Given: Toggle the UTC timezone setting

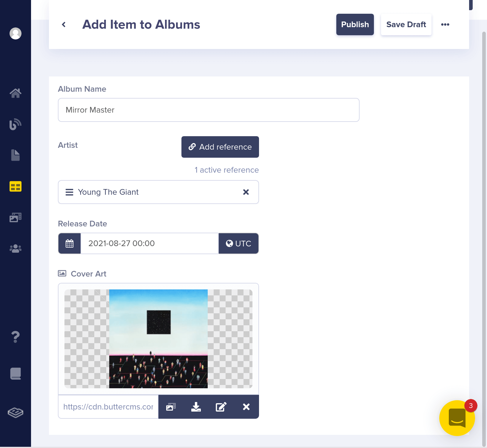Looking at the screenshot, I should pos(238,243).
